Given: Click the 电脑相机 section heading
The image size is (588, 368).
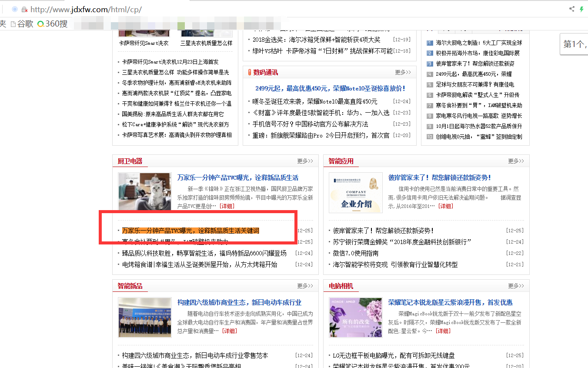Looking at the screenshot, I should (x=341, y=286).
